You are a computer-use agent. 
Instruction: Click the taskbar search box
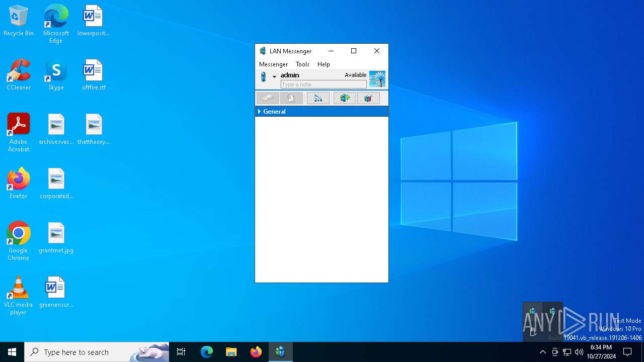point(97,352)
